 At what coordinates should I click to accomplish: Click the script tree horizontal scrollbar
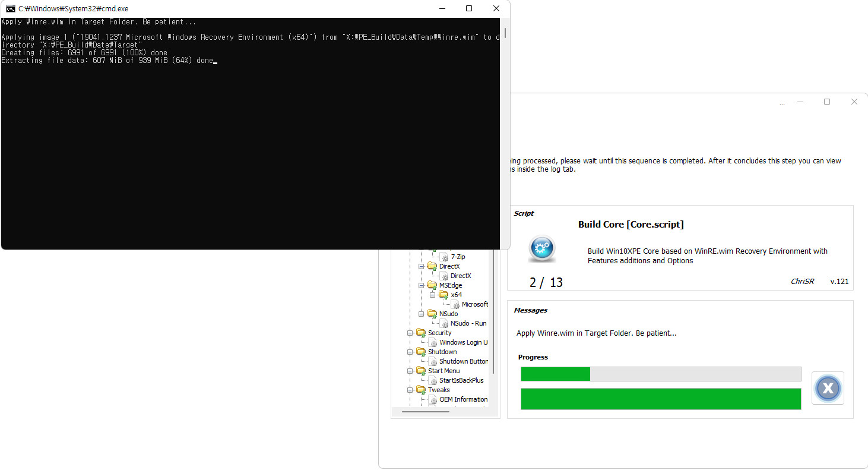coord(426,411)
